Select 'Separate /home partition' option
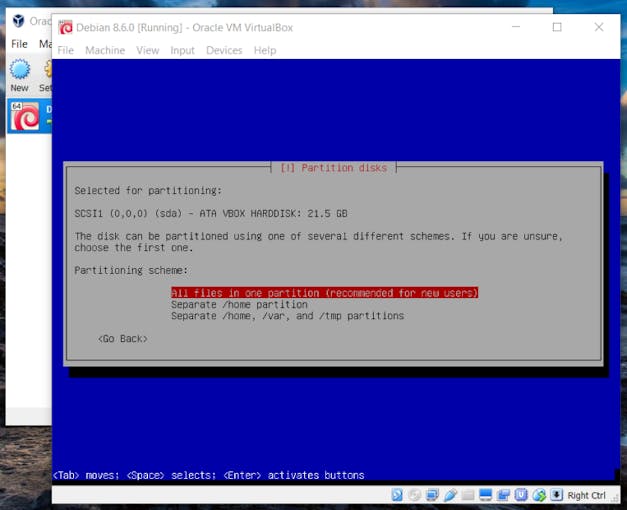 tap(240, 304)
